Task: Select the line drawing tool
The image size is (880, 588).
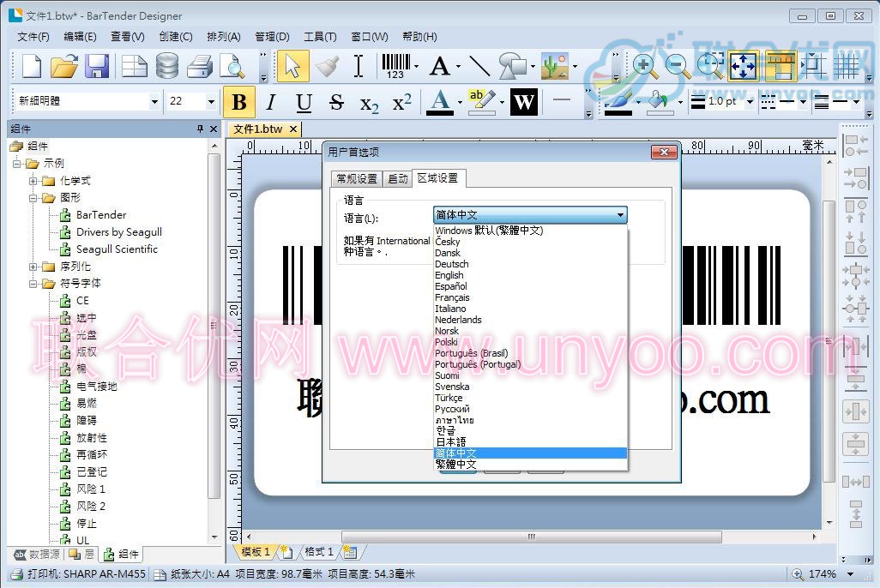Action: coord(479,66)
